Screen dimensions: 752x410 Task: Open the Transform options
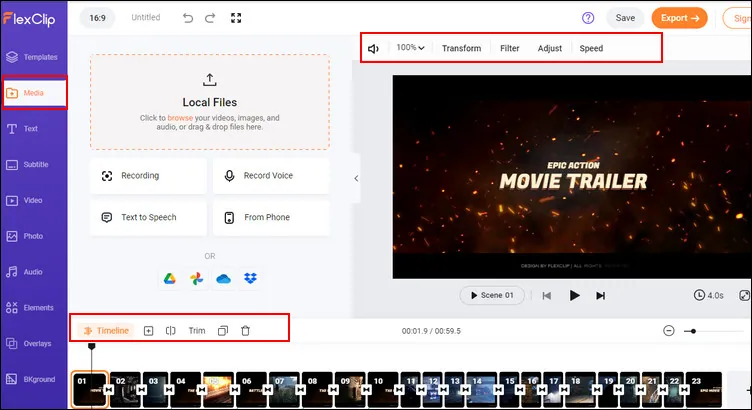click(x=461, y=48)
